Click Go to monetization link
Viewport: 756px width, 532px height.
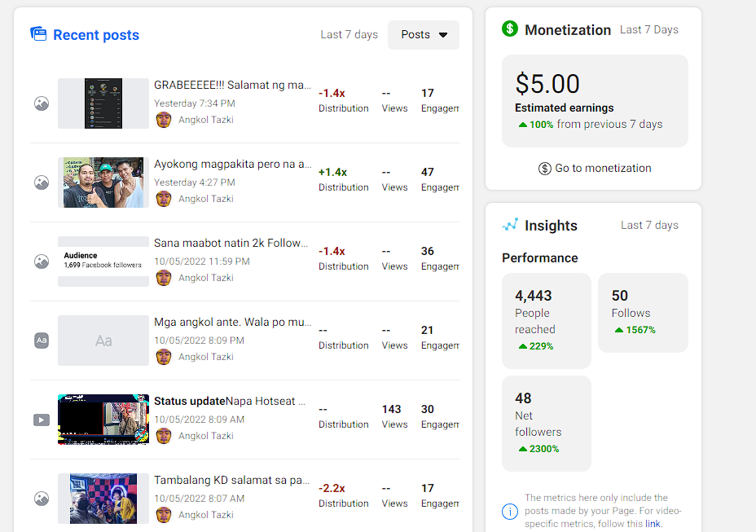pos(595,169)
